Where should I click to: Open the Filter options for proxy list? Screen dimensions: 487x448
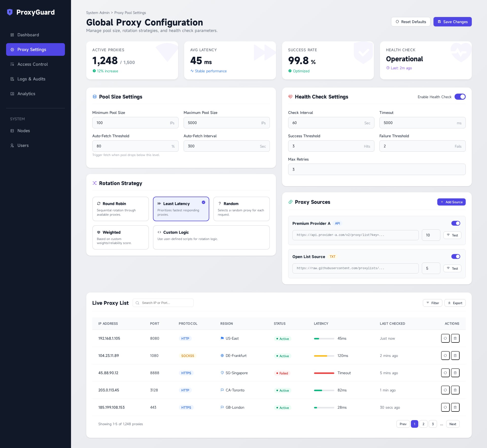click(432, 303)
